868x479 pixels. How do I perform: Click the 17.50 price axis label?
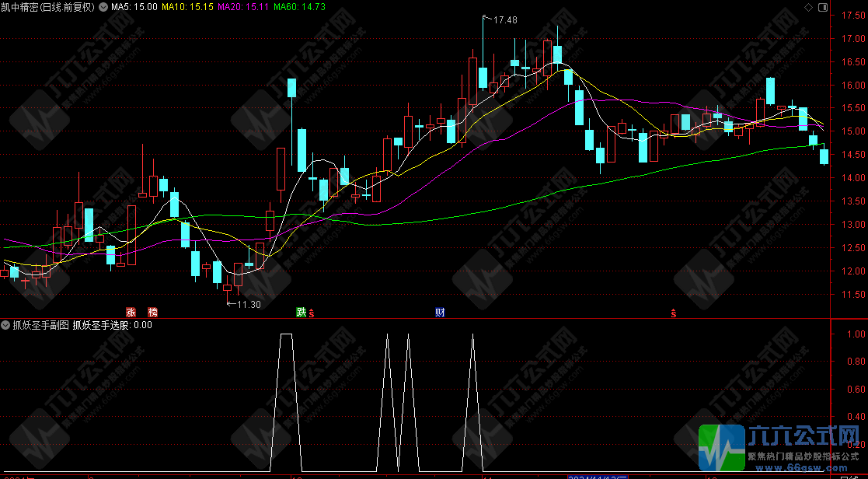tap(852, 16)
